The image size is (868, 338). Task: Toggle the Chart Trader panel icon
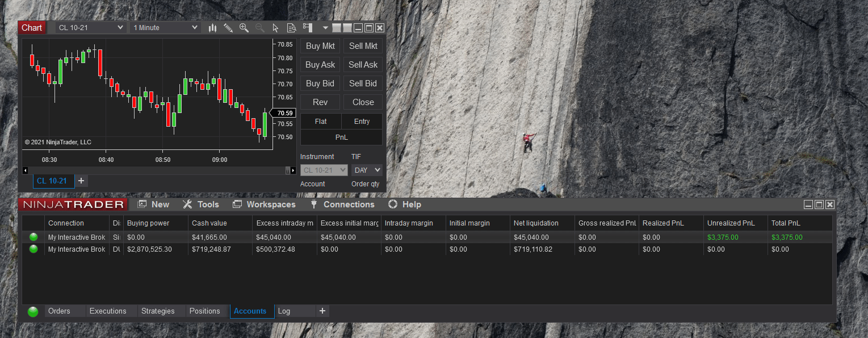click(308, 27)
